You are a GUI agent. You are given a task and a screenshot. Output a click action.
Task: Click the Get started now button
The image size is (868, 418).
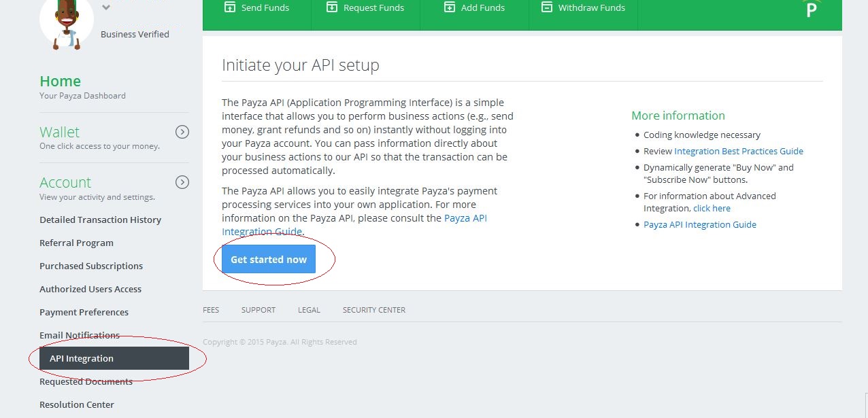point(269,260)
